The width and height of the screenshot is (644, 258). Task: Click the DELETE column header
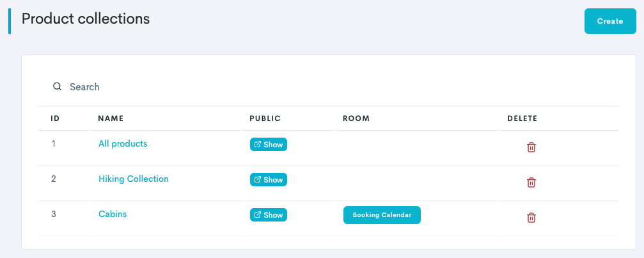pyautogui.click(x=522, y=118)
